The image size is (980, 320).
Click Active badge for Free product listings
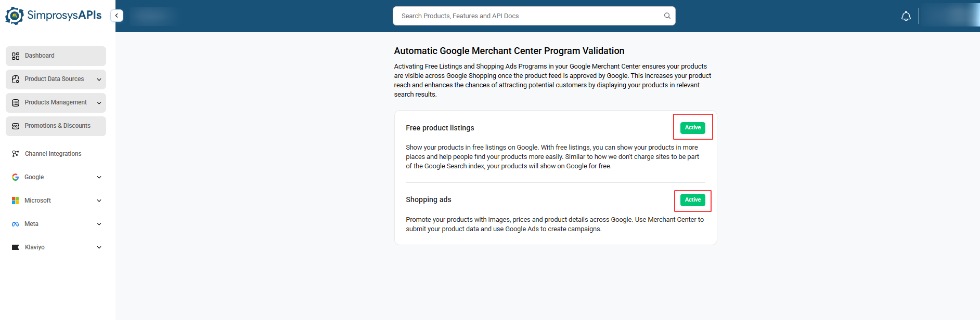(x=692, y=128)
